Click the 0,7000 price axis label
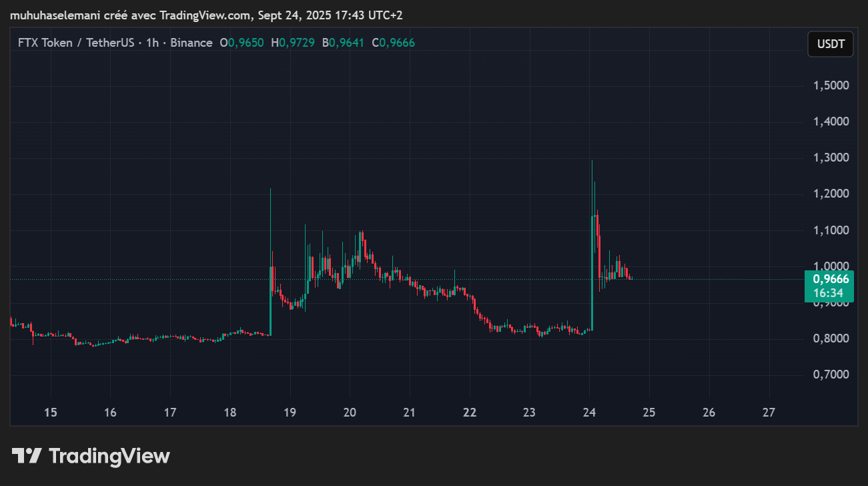868x486 pixels. tap(830, 375)
